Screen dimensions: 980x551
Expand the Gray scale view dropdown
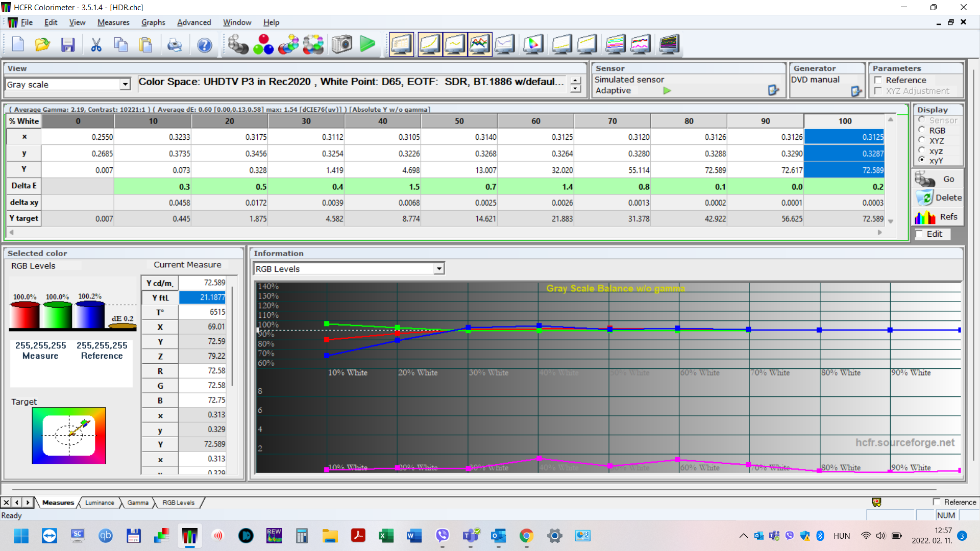click(125, 85)
